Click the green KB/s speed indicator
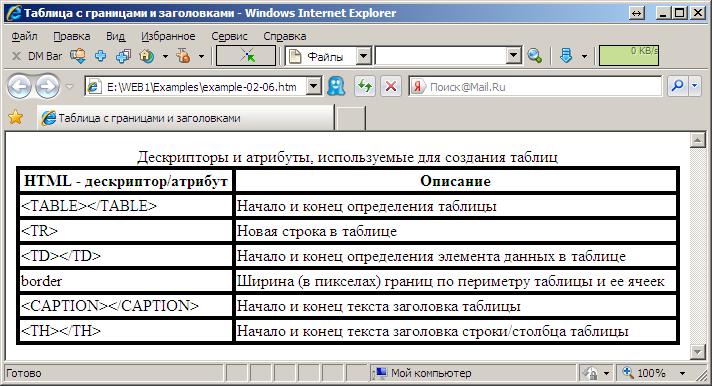Image resolution: width=712 pixels, height=386 pixels. [628, 55]
